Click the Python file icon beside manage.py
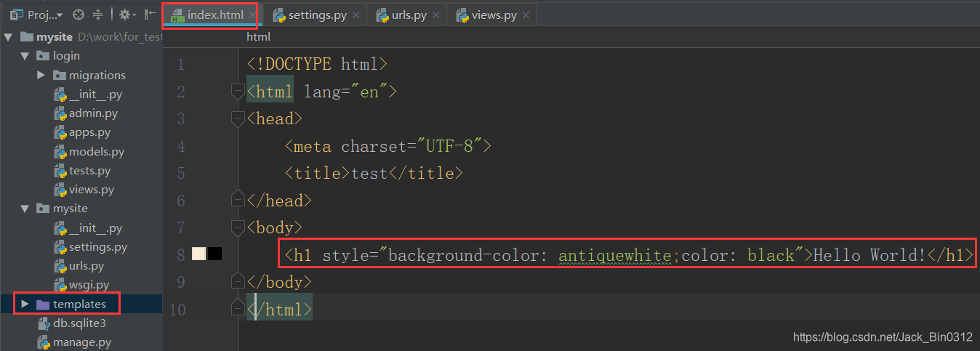The height and width of the screenshot is (351, 980). pos(44,342)
